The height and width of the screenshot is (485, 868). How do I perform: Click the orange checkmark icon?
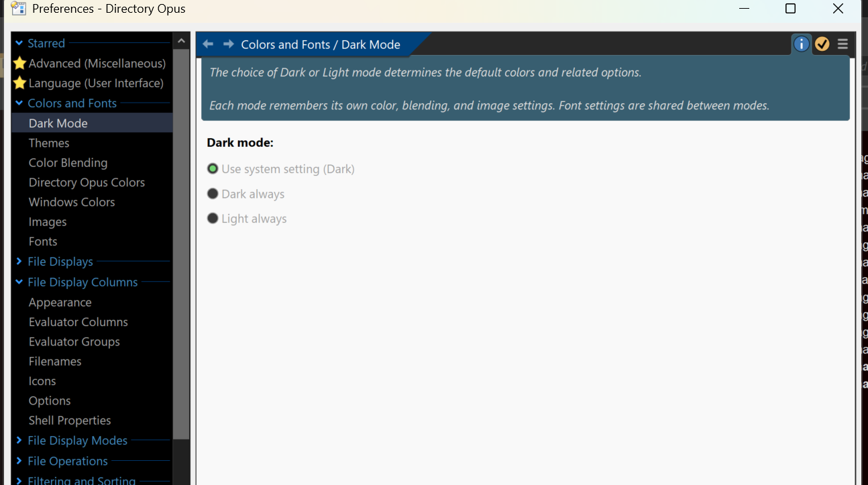click(x=822, y=44)
